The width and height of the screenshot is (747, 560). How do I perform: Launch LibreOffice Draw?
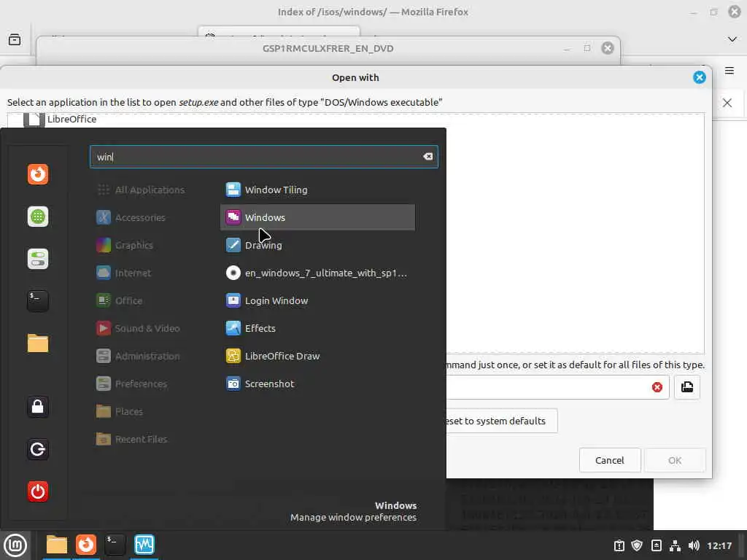tap(317, 356)
